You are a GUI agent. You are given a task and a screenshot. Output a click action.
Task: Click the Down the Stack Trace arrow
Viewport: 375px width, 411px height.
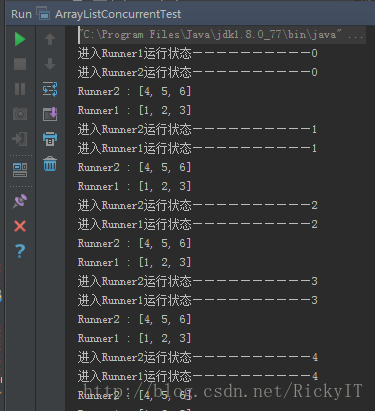pos(50,64)
